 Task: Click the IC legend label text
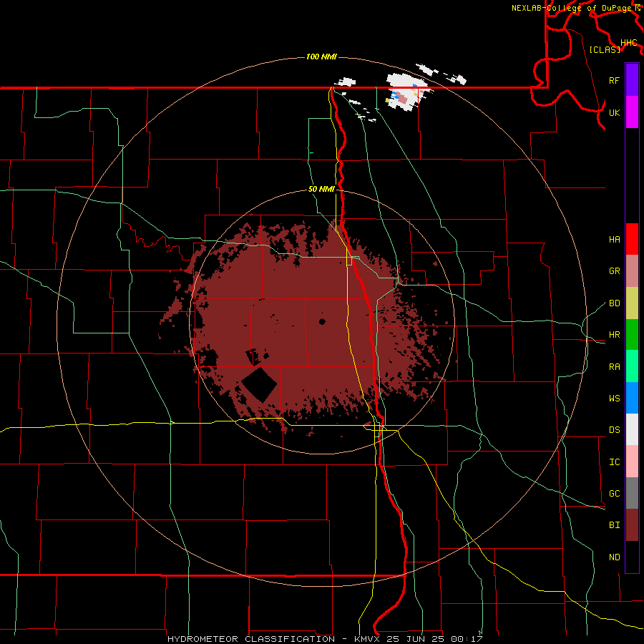(615, 462)
